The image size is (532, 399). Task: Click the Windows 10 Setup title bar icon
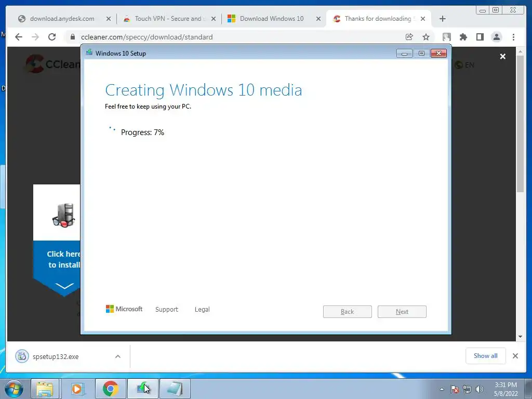coord(89,52)
